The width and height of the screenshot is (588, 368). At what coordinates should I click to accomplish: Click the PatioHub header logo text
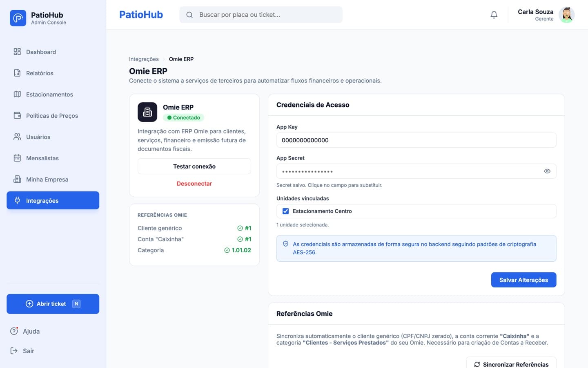point(141,15)
